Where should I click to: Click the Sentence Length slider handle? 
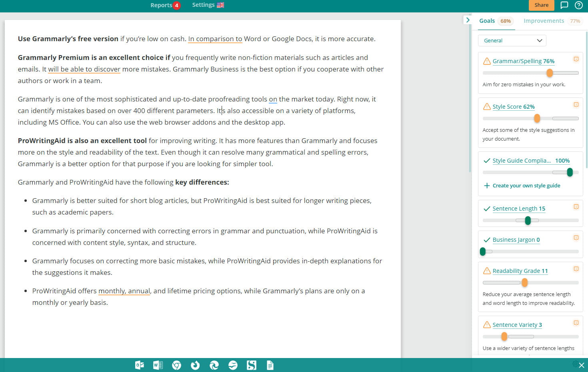pyautogui.click(x=528, y=220)
